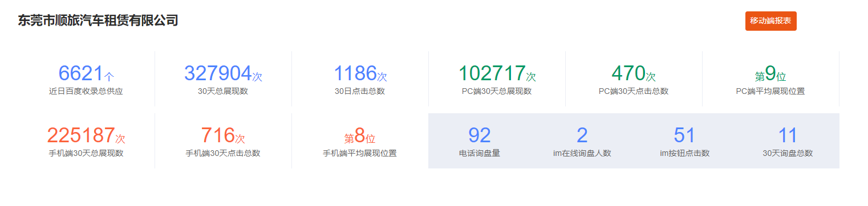Select the 第9位 PC端平均展现位置 stat
The width and height of the screenshot is (868, 206).
click(x=770, y=79)
